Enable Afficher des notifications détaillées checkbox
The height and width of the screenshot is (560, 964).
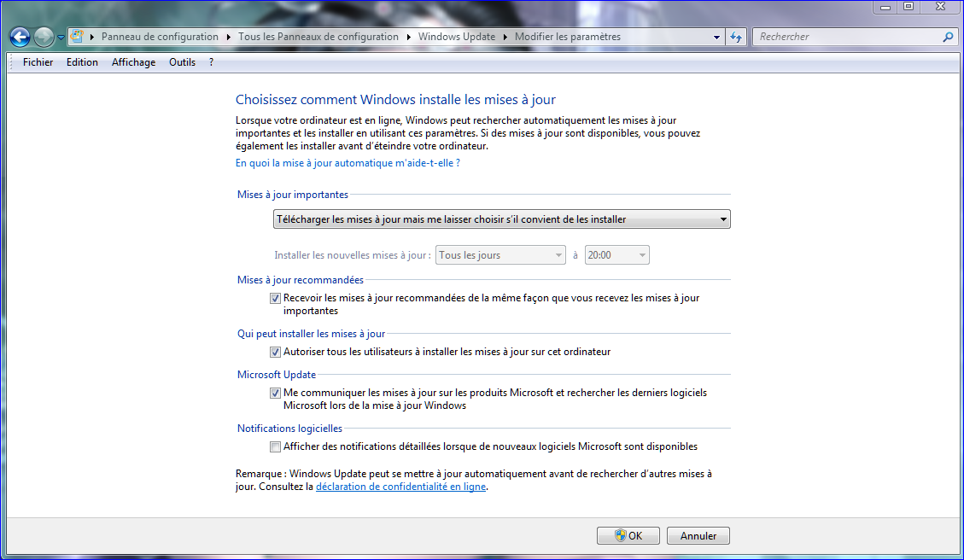pos(276,447)
